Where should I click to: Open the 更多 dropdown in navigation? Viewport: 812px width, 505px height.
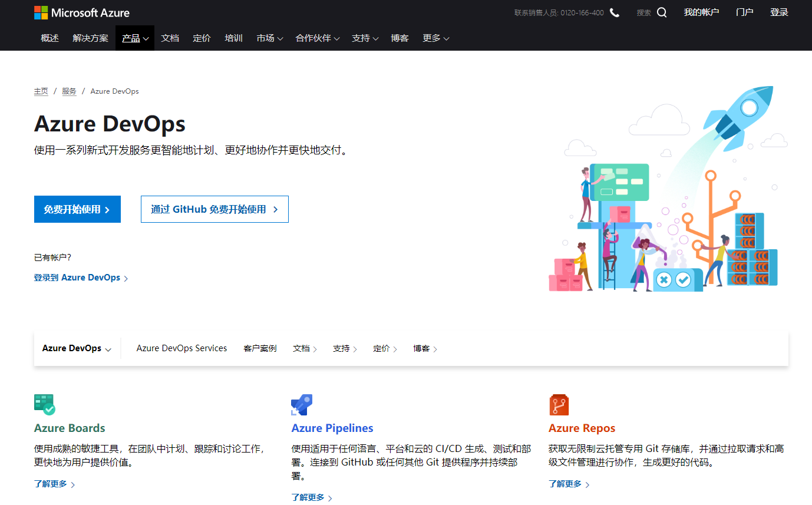[435, 38]
